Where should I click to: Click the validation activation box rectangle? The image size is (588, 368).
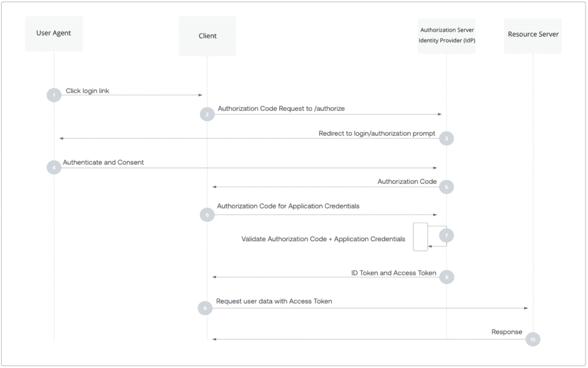420,237
